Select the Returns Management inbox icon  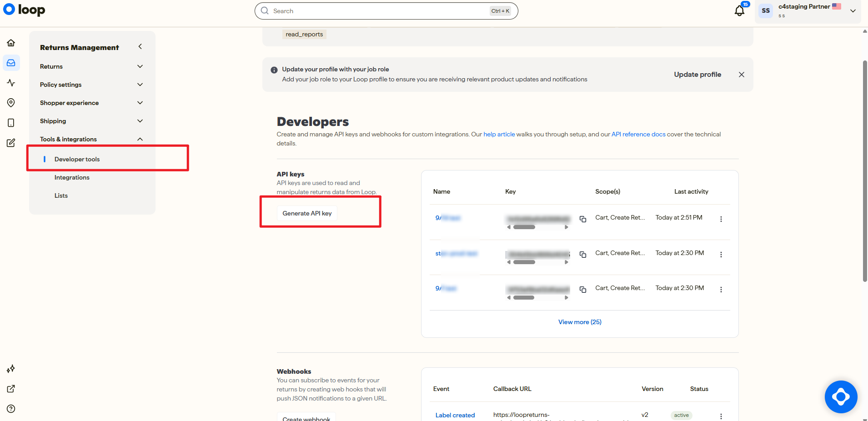click(11, 63)
